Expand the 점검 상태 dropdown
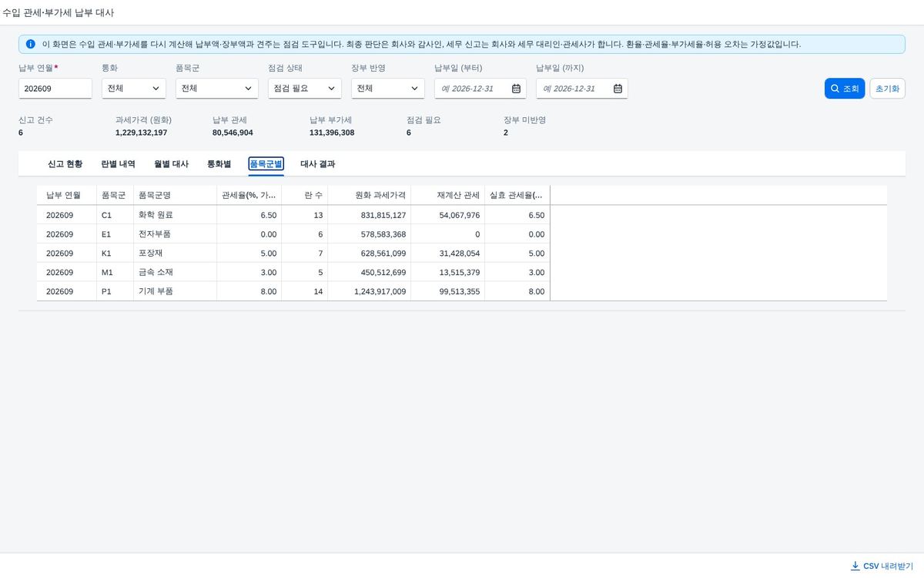 click(305, 89)
